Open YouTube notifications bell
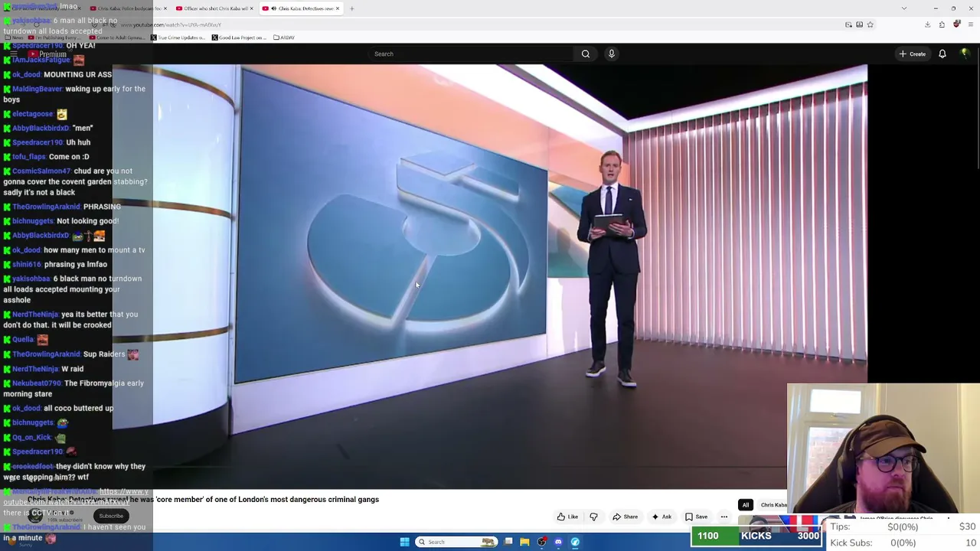 pos(942,54)
